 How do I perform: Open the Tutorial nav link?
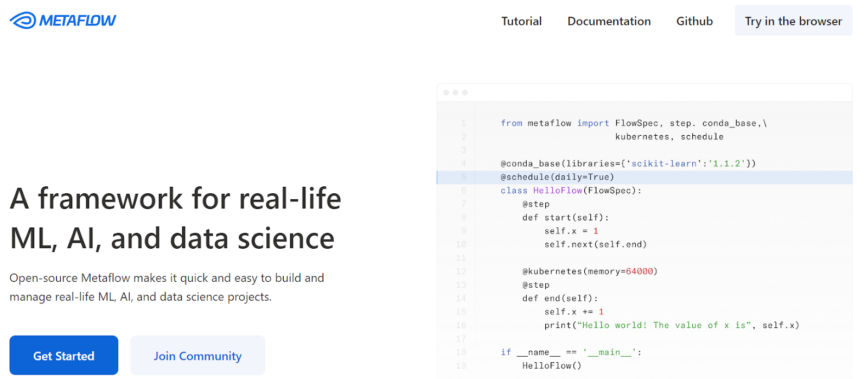click(x=521, y=21)
